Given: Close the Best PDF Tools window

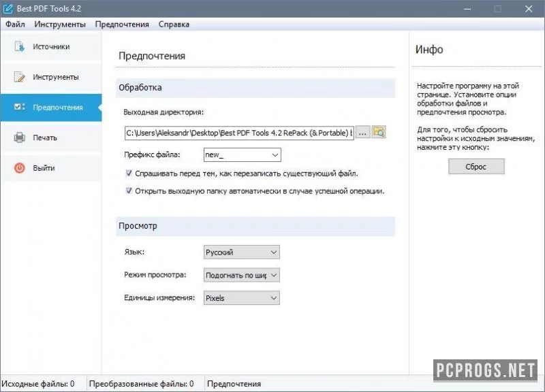Looking at the screenshot, I should pos(529,9).
